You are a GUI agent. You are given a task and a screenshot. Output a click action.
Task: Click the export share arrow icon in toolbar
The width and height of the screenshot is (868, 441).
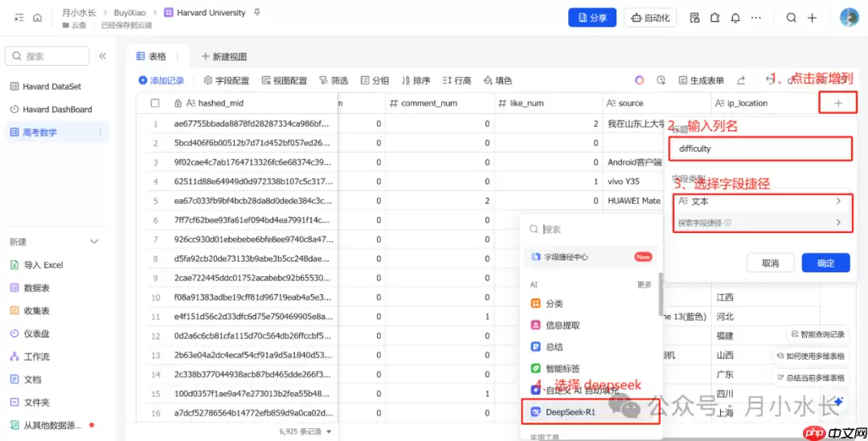(x=741, y=80)
